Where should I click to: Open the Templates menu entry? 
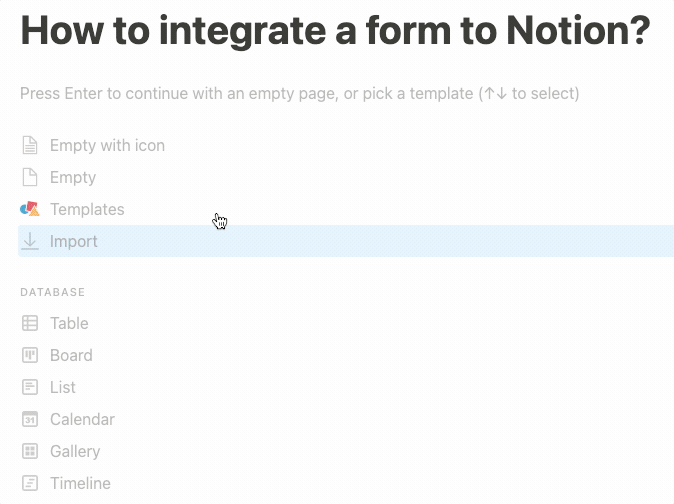click(x=87, y=209)
